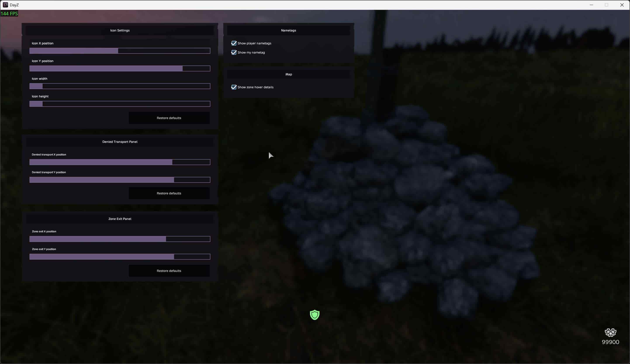Close the DayZ window
This screenshot has height=364, width=630.
coord(622,5)
